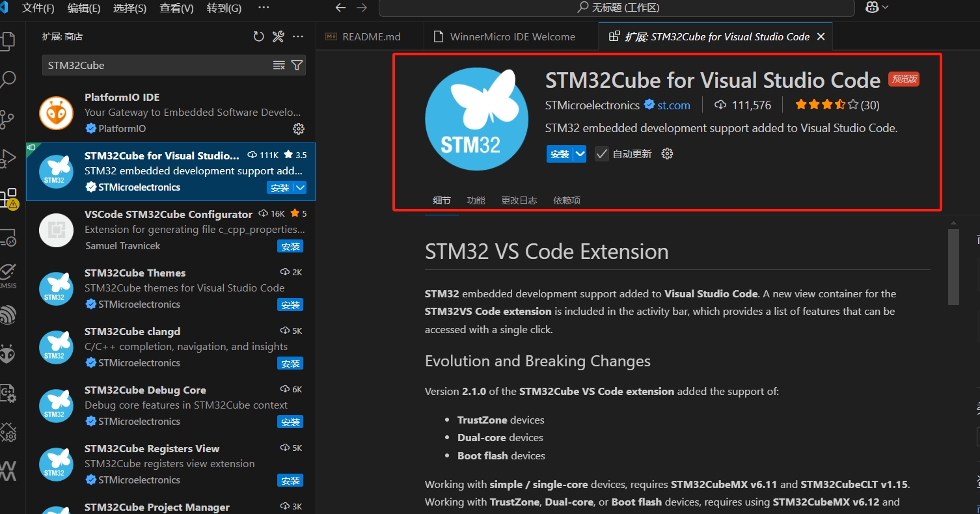Screen dimensions: 980x514
Task: Clear extension search results icon
Action: 279,65
